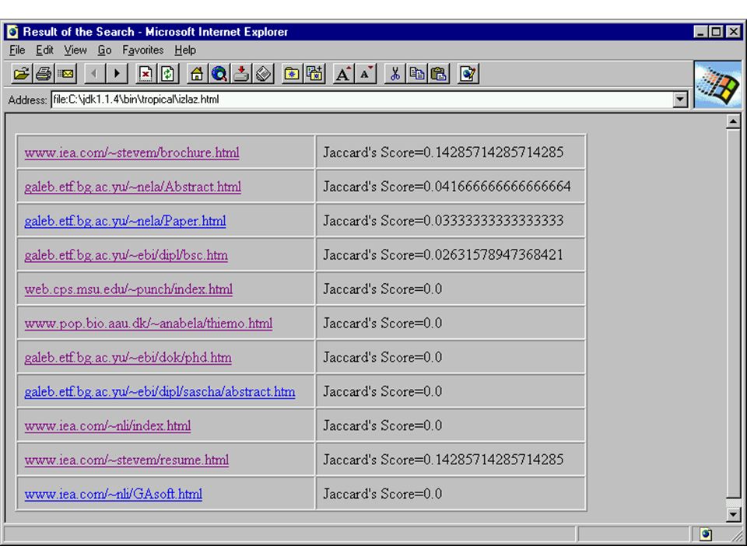Go back with the left arrow button
The width and height of the screenshot is (747, 560).
click(94, 74)
